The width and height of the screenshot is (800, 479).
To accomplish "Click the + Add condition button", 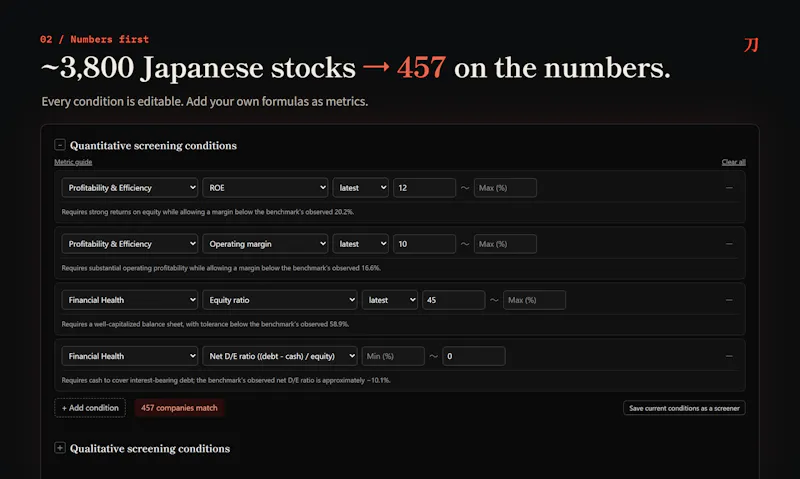I will click(x=90, y=408).
